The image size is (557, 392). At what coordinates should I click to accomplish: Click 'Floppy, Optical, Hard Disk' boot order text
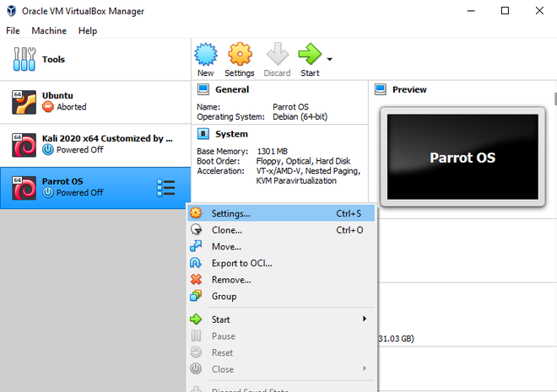coord(303,161)
